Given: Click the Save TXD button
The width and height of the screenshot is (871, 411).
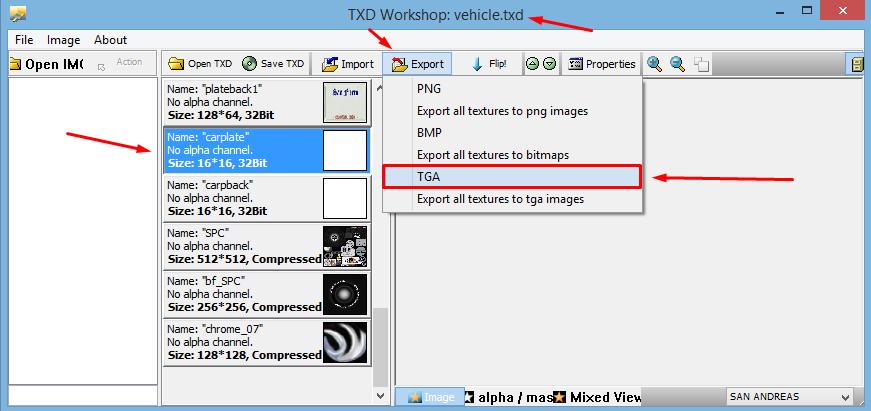Looking at the screenshot, I should (272, 64).
